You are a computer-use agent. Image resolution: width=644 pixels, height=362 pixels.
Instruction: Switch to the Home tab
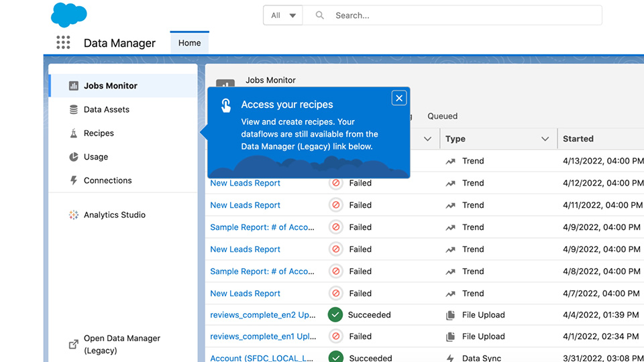[x=189, y=43]
